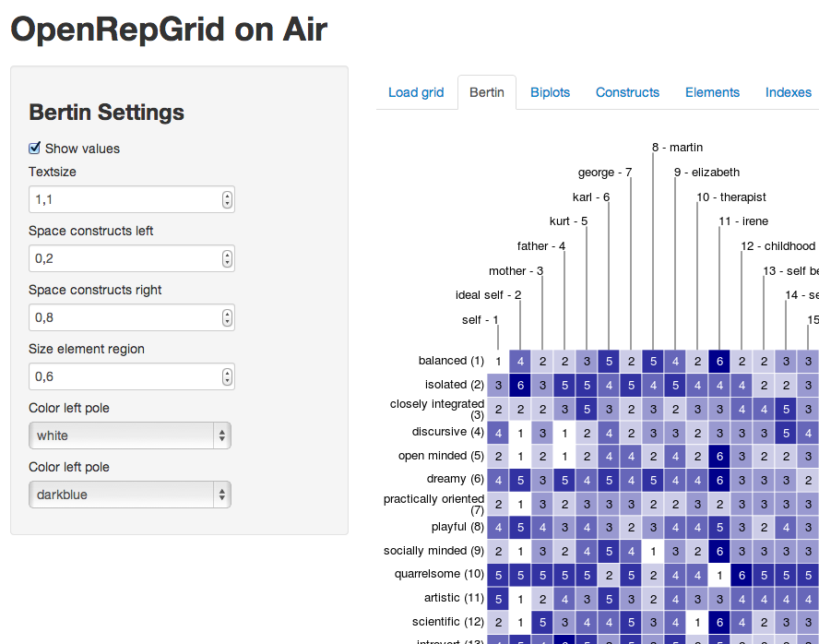Click the 'practically oriented (7)' label
The height and width of the screenshot is (644, 819).
[x=434, y=505]
